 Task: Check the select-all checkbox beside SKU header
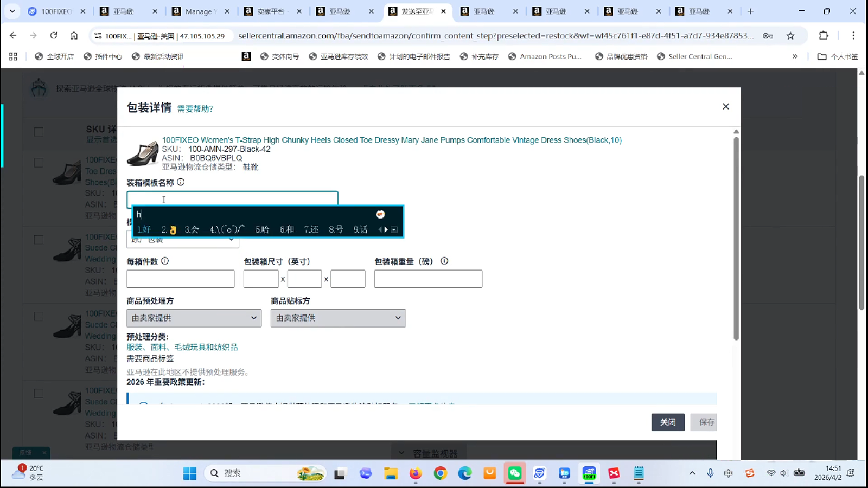[39, 132]
